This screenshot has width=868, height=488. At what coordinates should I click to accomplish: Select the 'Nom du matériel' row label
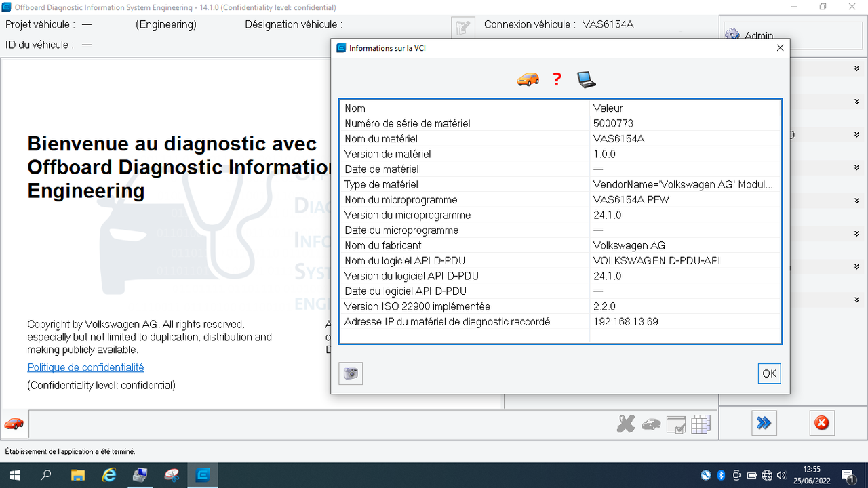[x=381, y=139]
